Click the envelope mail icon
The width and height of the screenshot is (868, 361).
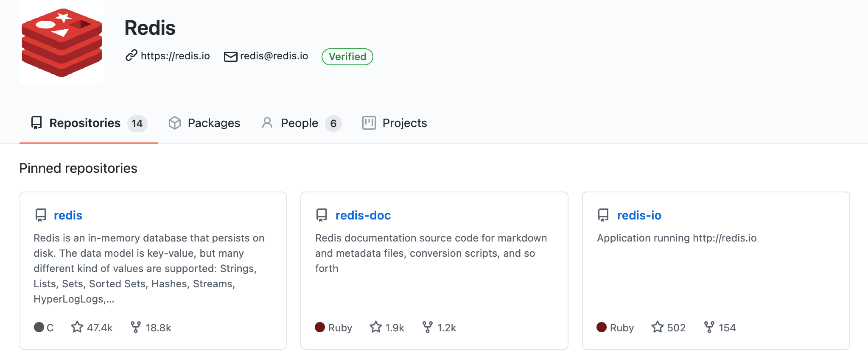[230, 56]
